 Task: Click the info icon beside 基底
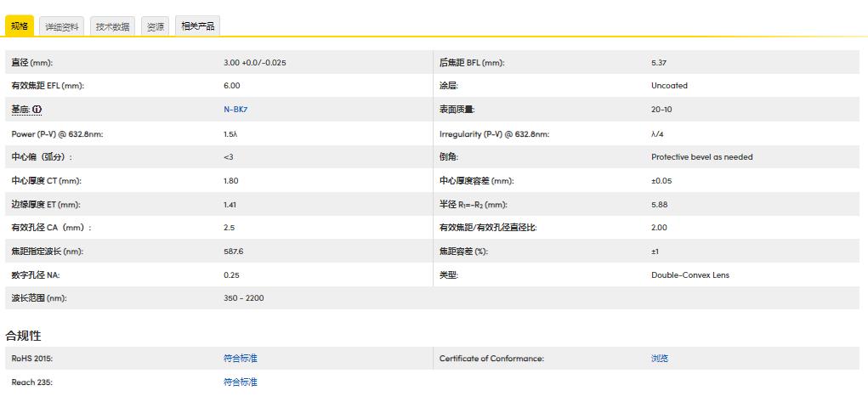[x=37, y=110]
